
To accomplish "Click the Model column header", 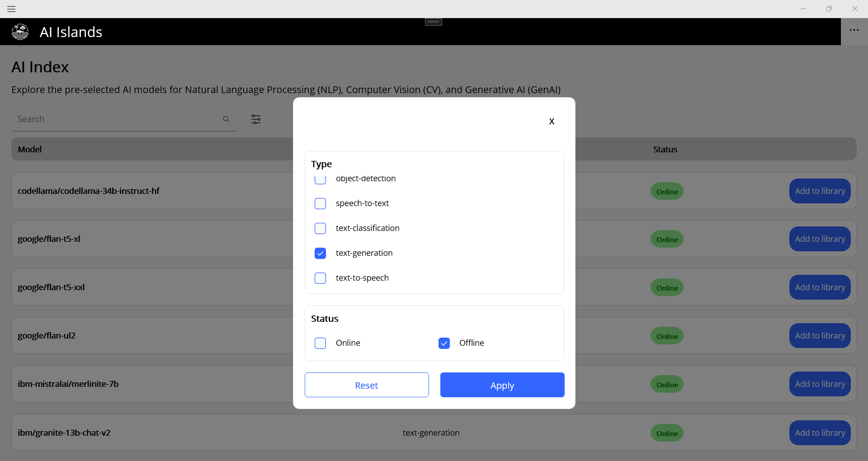I will (30, 149).
